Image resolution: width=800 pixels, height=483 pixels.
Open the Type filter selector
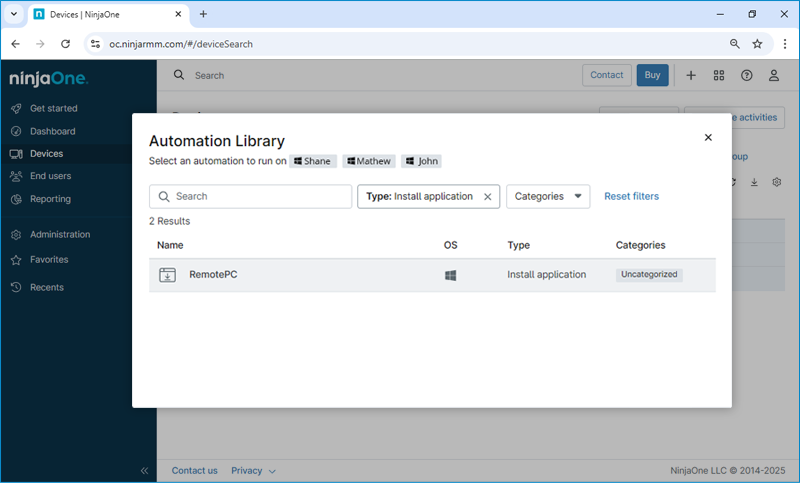[x=419, y=197]
